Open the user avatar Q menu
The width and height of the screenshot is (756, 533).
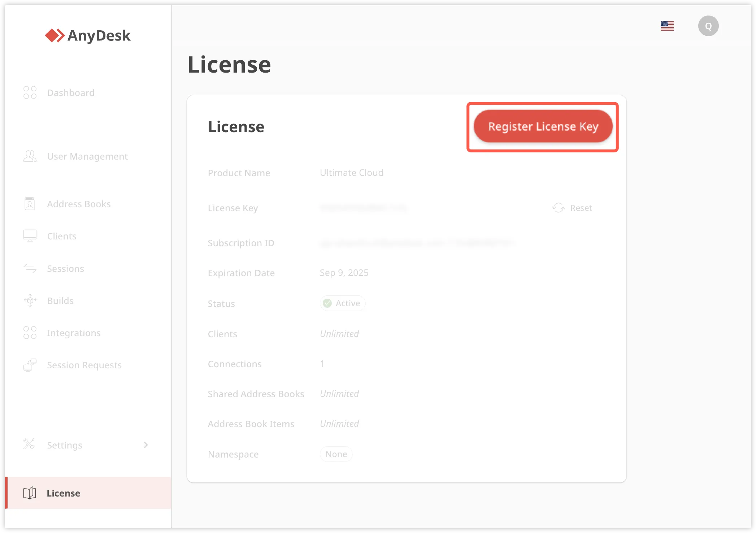coord(708,26)
